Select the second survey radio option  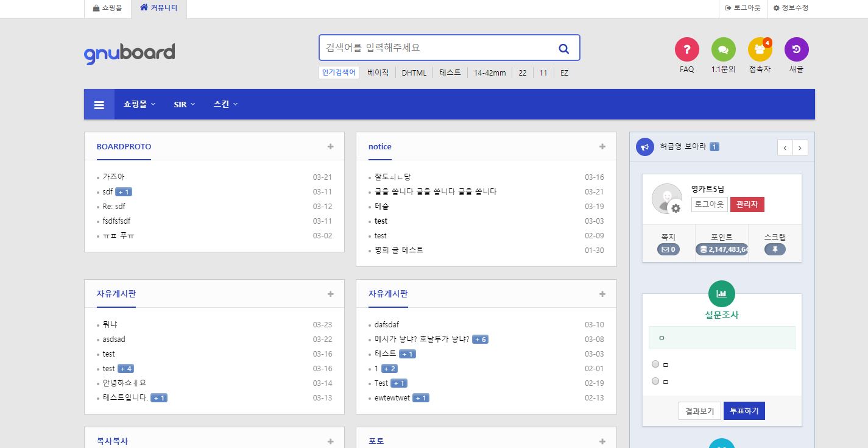coord(655,381)
